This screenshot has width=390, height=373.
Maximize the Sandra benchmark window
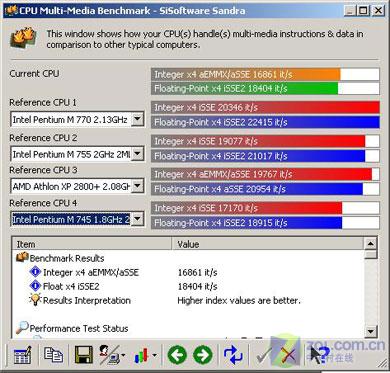pyautogui.click(x=364, y=10)
